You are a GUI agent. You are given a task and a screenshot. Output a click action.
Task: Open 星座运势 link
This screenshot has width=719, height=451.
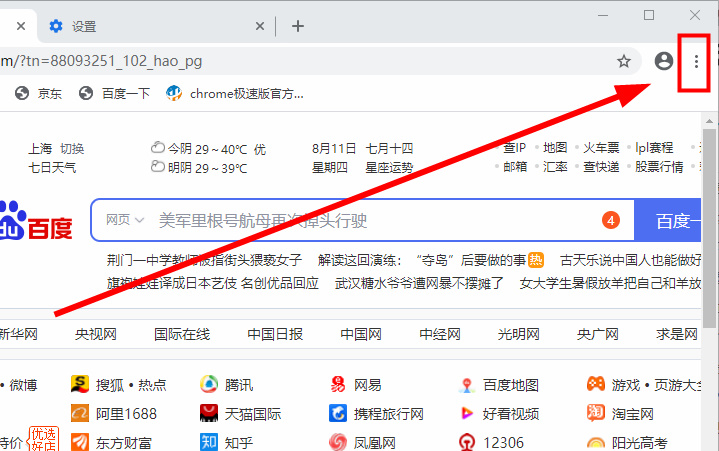point(389,167)
